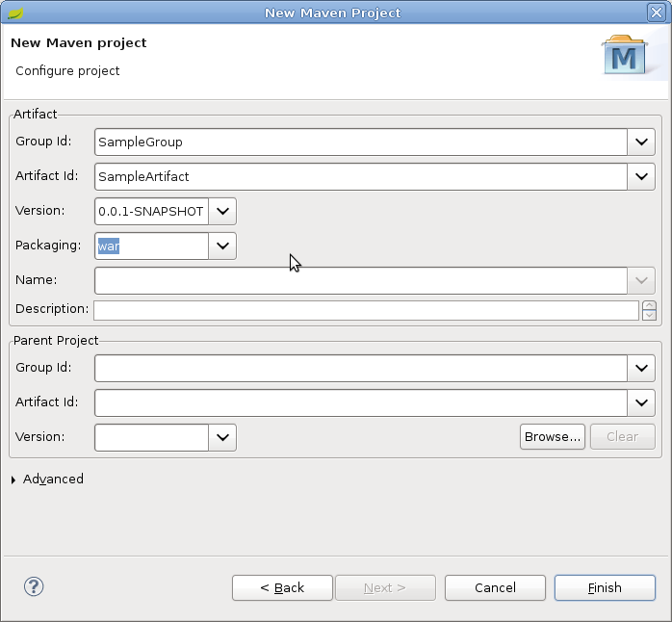Close the New Maven Project dialog
The image size is (672, 622).
[657, 13]
